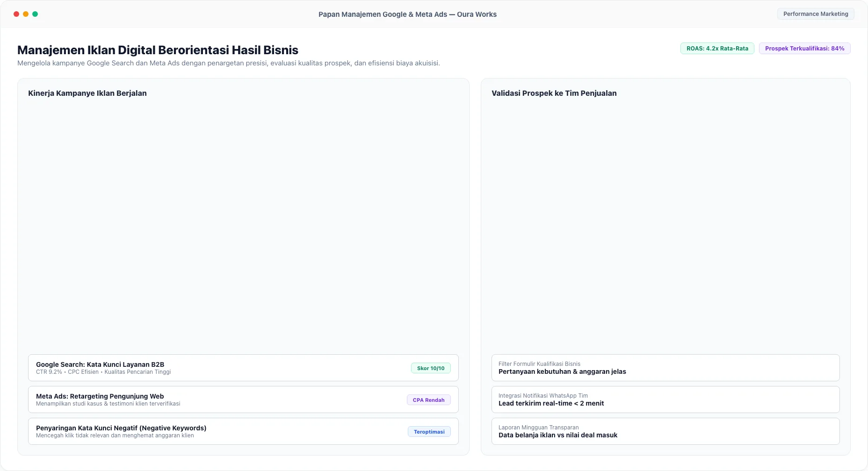The width and height of the screenshot is (868, 471).
Task: Click the text Lead terkirim real-time < 2 menit
Action: point(551,403)
